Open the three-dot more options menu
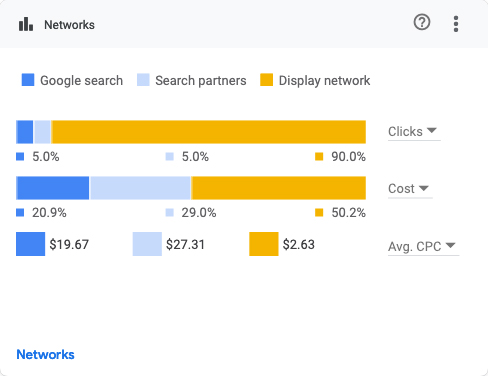Image resolution: width=488 pixels, height=376 pixels. click(456, 24)
